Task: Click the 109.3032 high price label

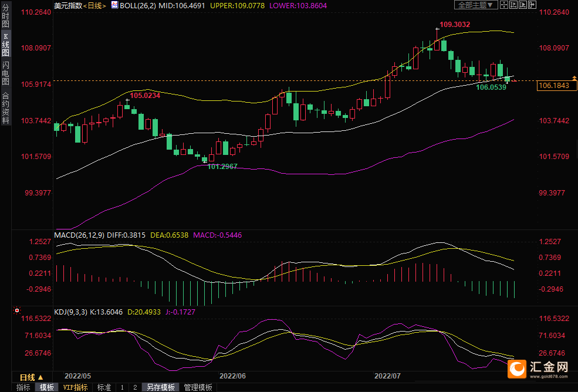Action: tap(455, 24)
